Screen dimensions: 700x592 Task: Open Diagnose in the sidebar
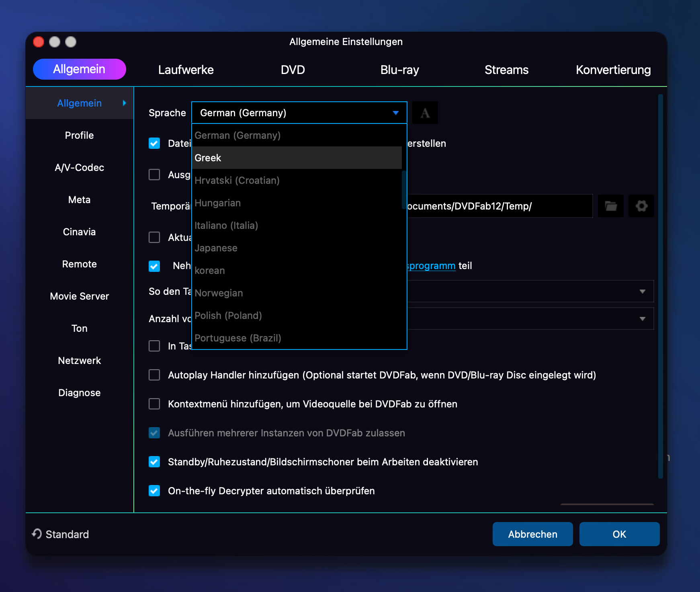80,393
